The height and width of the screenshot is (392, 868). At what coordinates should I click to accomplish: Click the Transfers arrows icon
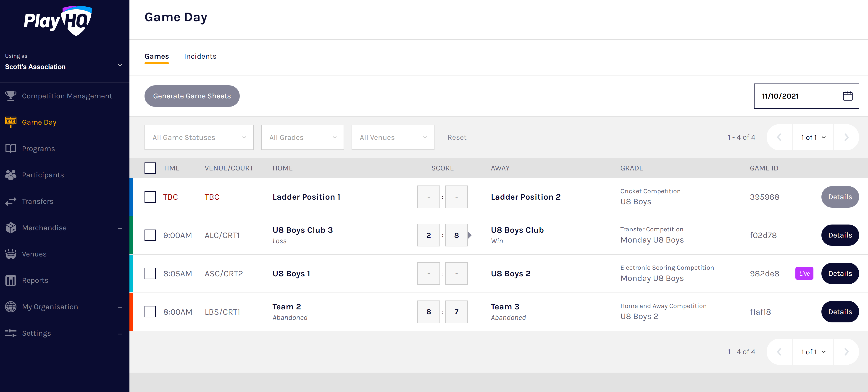(11, 201)
